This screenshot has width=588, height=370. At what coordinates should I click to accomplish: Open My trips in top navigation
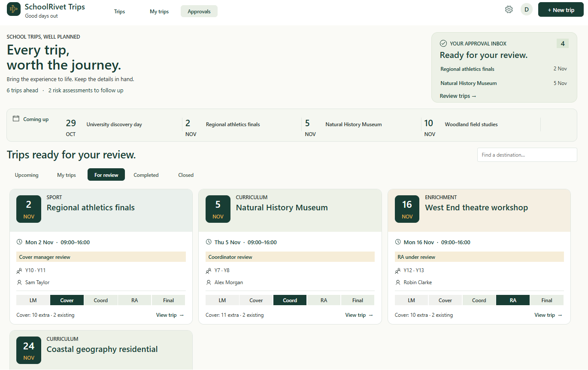point(159,11)
